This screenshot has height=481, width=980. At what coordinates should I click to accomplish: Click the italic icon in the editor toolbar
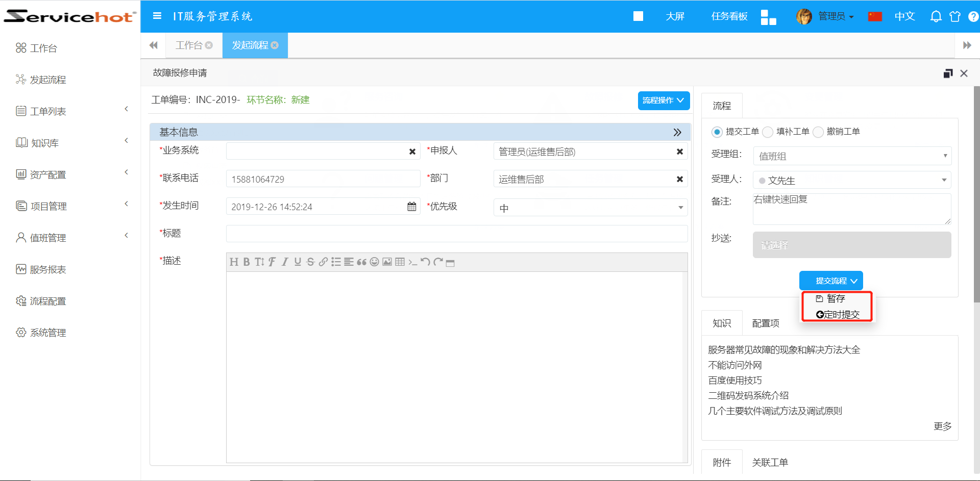(285, 262)
